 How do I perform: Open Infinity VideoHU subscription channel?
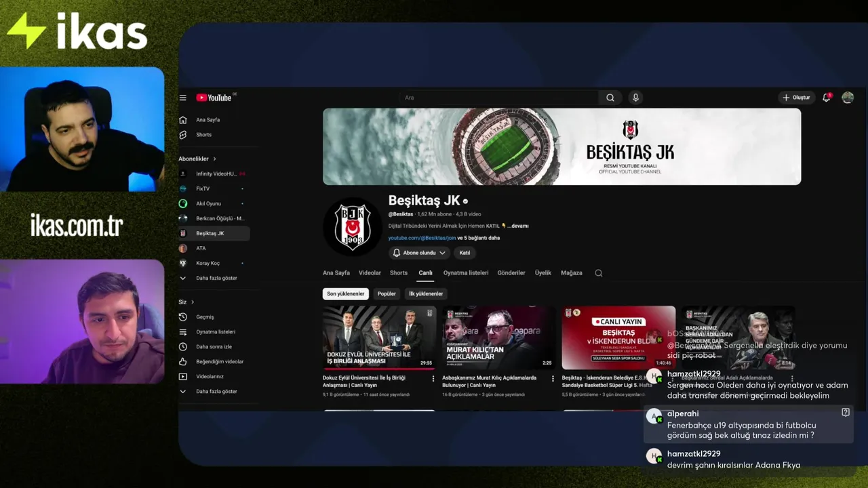coord(214,174)
